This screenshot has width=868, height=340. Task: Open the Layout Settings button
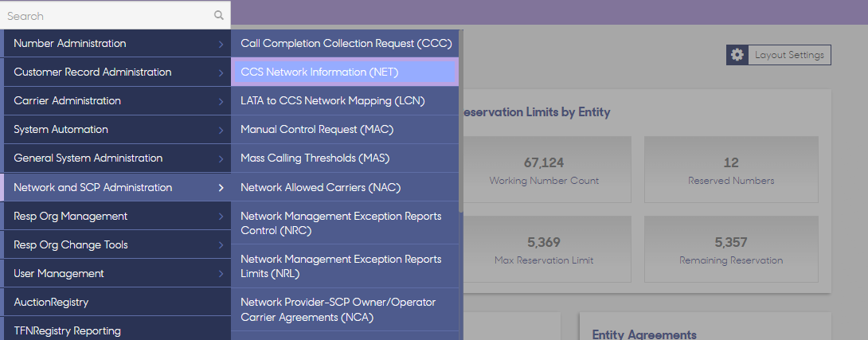[x=778, y=55]
